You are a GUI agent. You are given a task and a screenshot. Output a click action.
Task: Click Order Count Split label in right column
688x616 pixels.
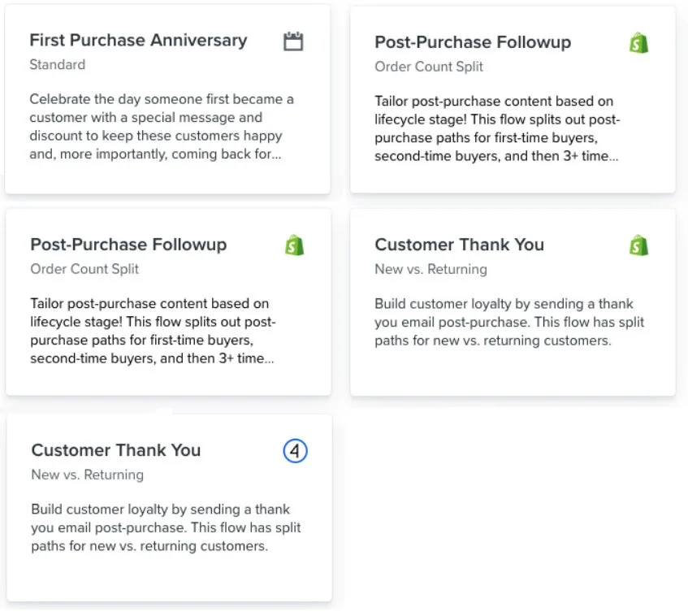point(429,67)
